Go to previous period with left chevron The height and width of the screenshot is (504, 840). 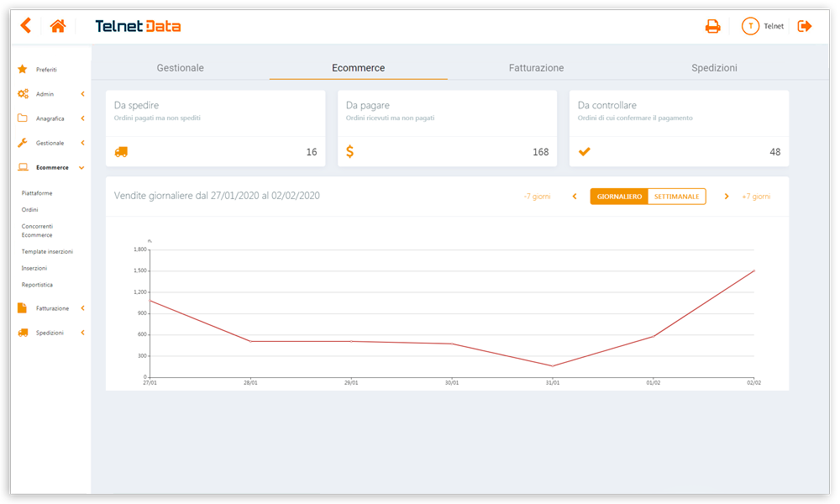point(575,197)
